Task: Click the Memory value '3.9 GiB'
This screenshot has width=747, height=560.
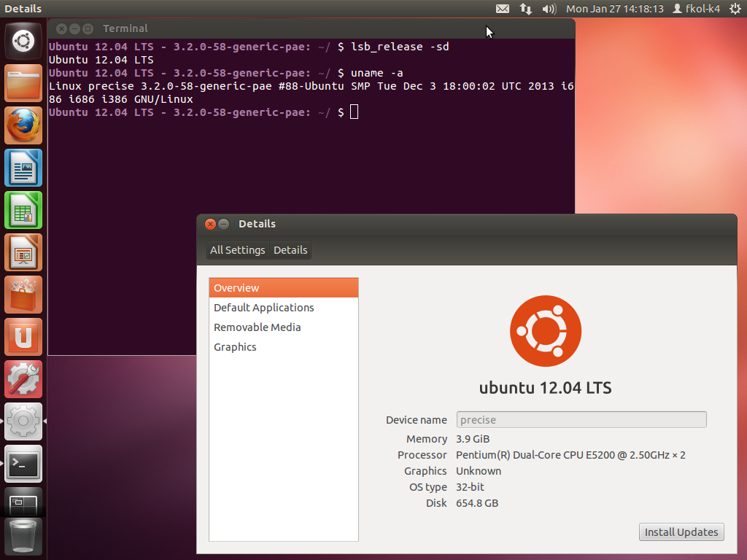Action: (x=473, y=439)
